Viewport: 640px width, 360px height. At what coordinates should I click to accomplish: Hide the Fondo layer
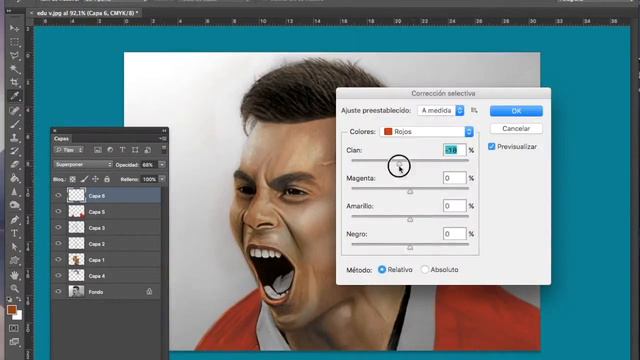[x=58, y=291]
